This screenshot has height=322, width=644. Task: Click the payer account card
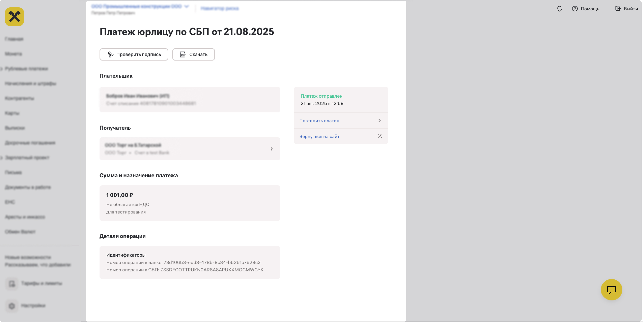[x=190, y=100]
